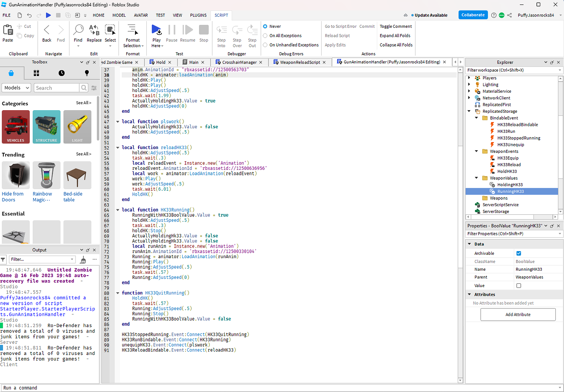Switch to the CrosshairManager script tab
Viewport: 564px width, 392px height.
click(x=239, y=62)
